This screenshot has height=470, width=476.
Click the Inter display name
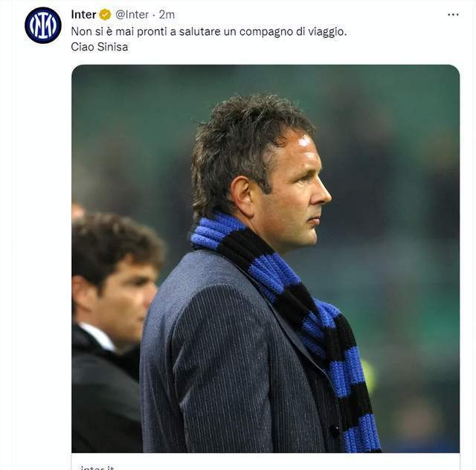83,15
